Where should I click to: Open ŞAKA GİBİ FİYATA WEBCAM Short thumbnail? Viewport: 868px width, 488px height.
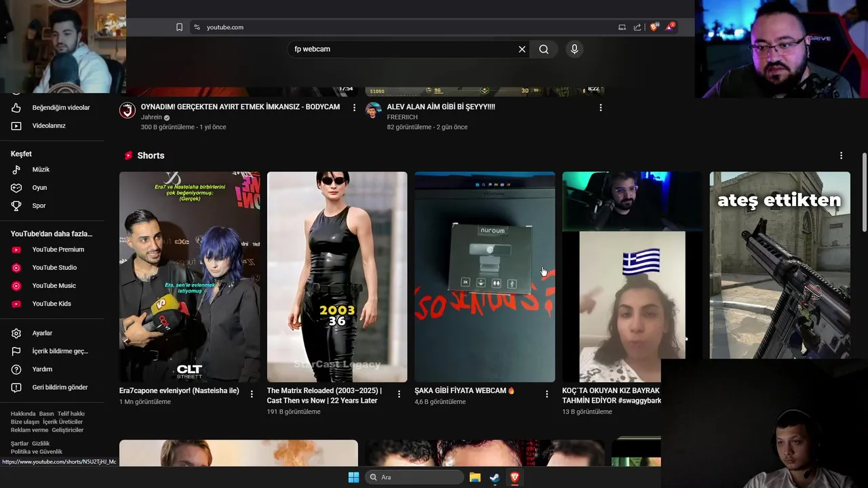click(x=485, y=277)
